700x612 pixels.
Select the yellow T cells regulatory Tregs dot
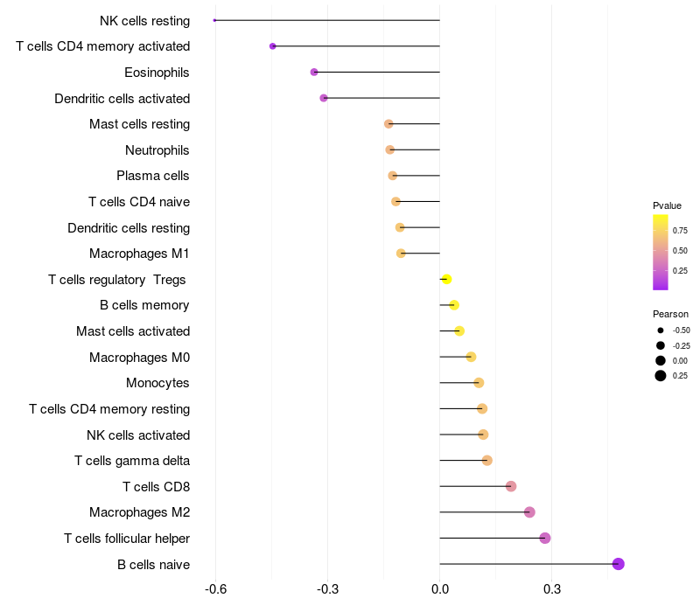pyautogui.click(x=446, y=279)
